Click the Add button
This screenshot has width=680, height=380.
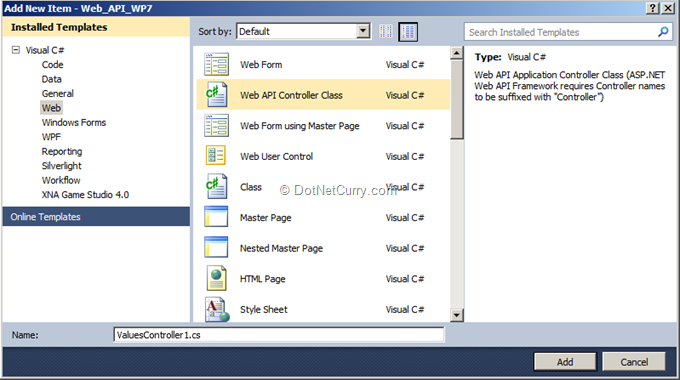coord(565,362)
